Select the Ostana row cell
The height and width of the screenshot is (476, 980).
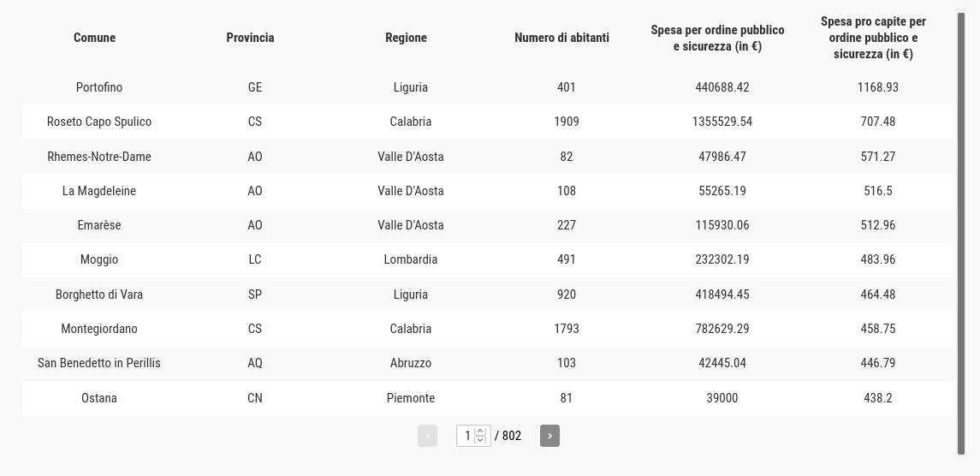98,398
